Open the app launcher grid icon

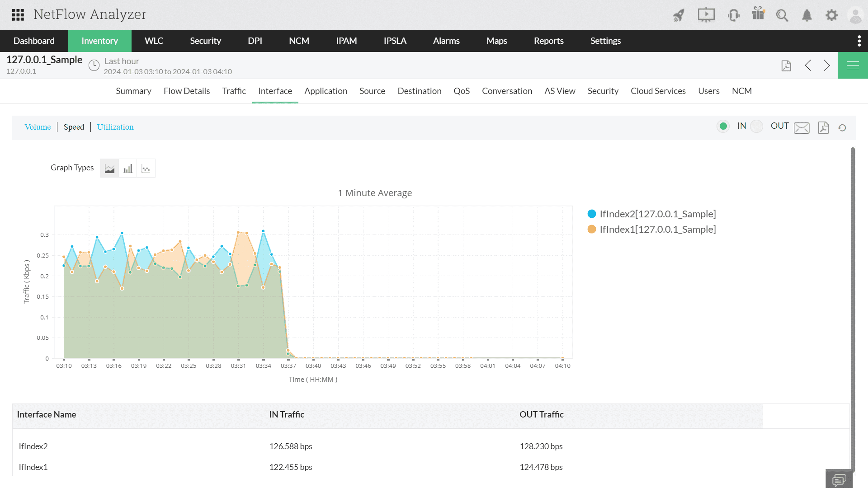tap(18, 15)
